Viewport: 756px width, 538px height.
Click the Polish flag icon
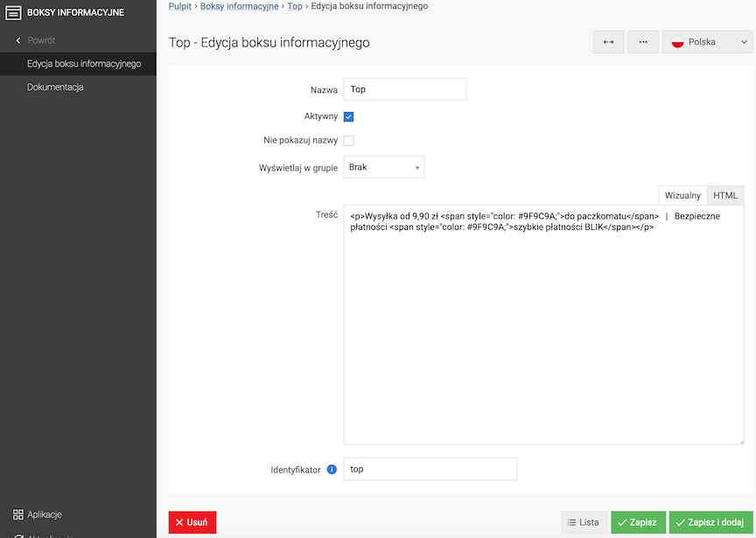[678, 42]
